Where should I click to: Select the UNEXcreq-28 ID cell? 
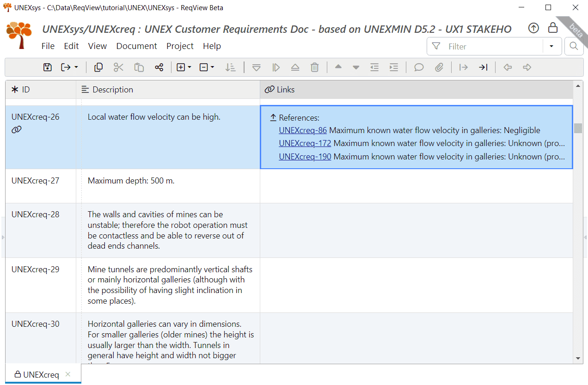coord(41,231)
